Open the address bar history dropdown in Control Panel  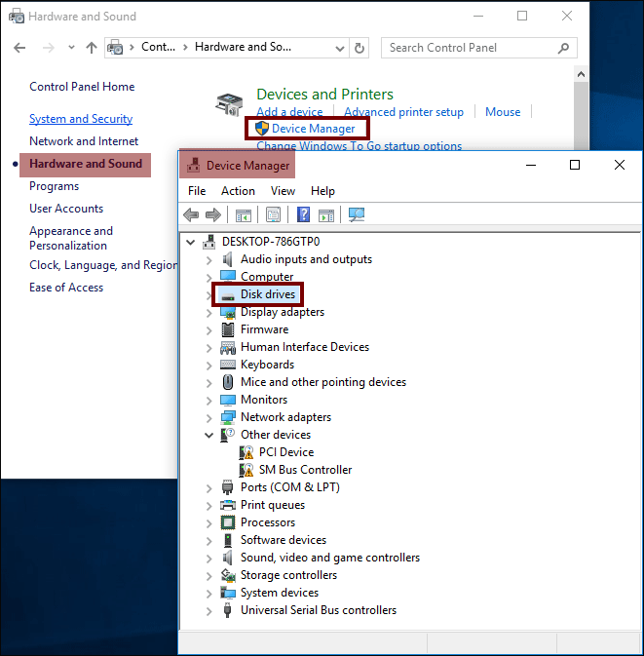point(340,49)
